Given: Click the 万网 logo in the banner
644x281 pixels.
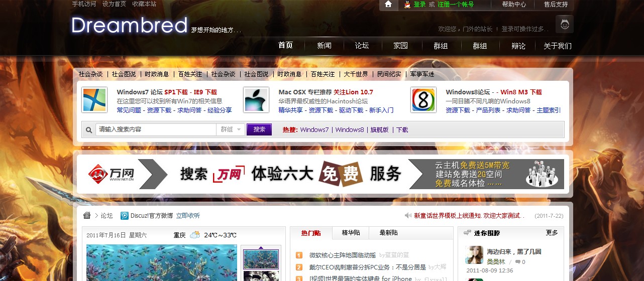Looking at the screenshot, I should coord(112,174).
